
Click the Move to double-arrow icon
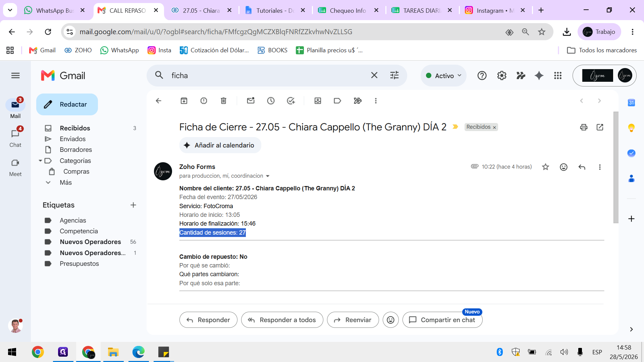(358, 101)
